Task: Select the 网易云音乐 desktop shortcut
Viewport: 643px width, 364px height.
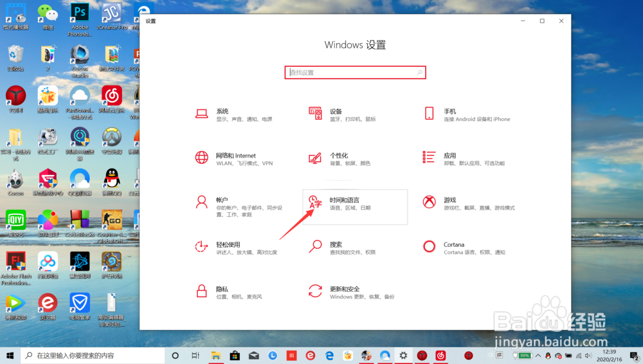Action: [111, 100]
